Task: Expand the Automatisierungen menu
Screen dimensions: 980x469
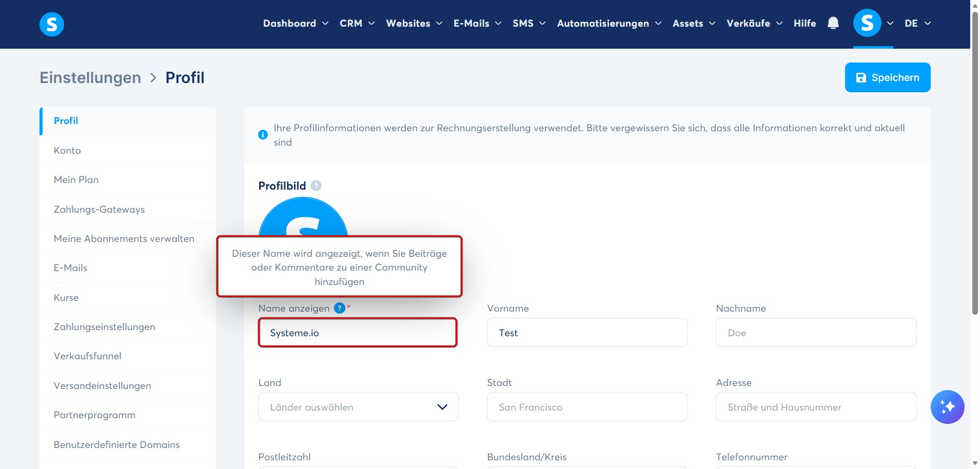Action: (x=609, y=23)
